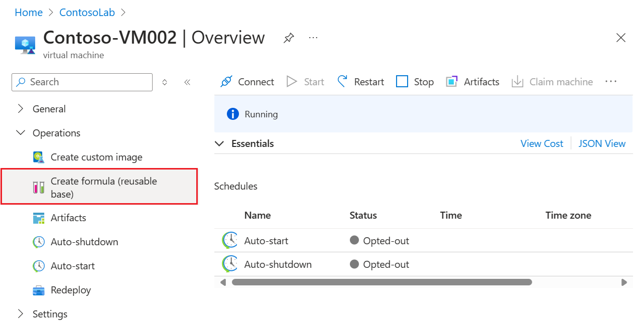Open Auto-start in the sidebar menu
This screenshot has height=330, width=644.
coord(73,266)
